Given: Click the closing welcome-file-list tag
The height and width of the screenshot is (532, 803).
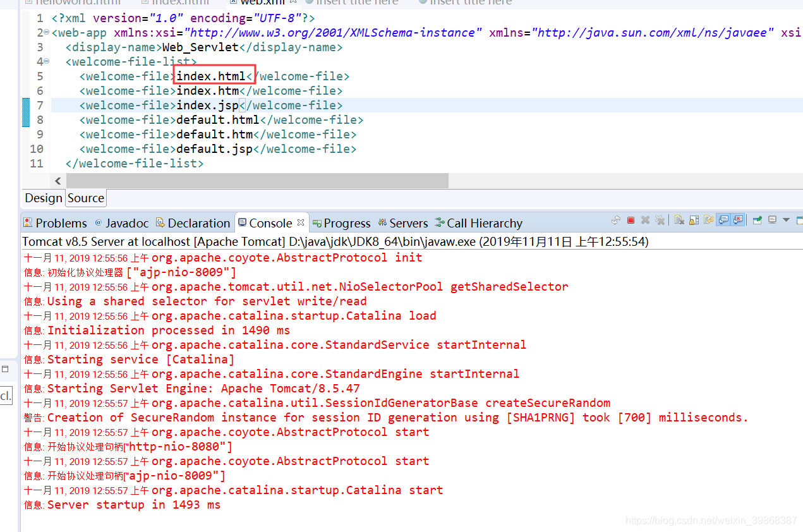Looking at the screenshot, I should click(x=135, y=163).
